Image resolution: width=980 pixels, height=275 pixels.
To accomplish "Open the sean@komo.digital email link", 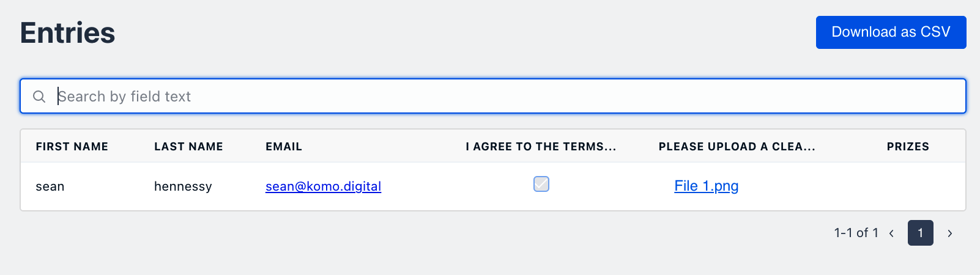I will point(323,186).
